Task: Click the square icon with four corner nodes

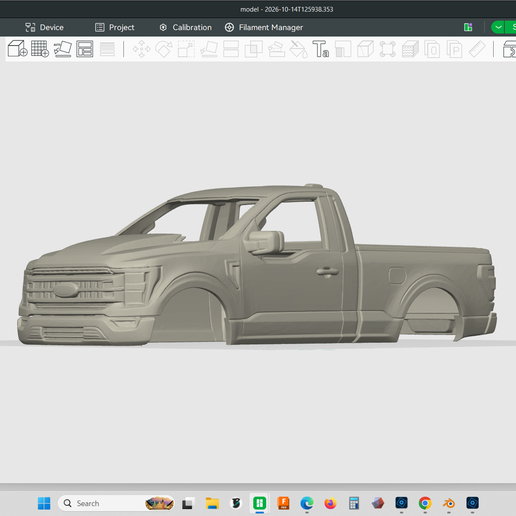Action: [388, 49]
